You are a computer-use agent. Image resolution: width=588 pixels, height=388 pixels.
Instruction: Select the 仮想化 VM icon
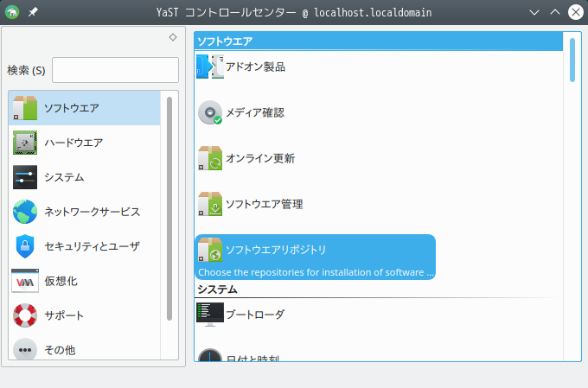25,280
